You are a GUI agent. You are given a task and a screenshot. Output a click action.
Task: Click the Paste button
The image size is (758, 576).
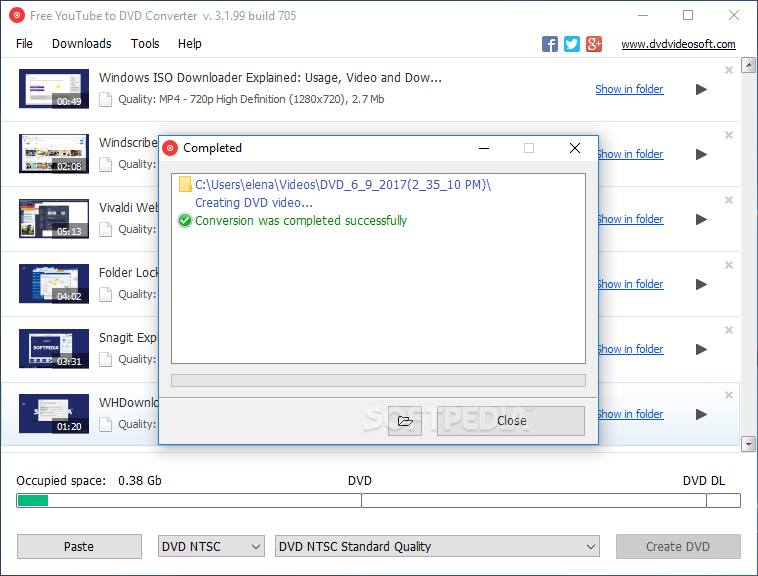pos(79,547)
